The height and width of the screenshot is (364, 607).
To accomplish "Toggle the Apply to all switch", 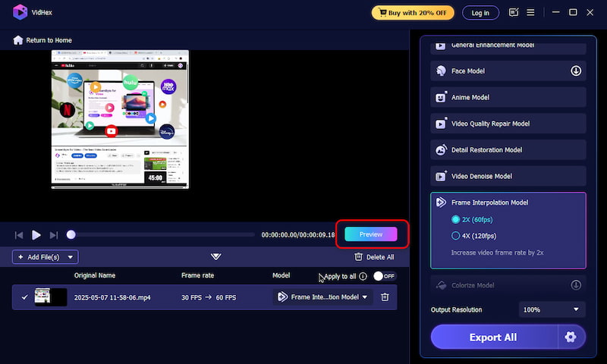I will click(x=384, y=276).
